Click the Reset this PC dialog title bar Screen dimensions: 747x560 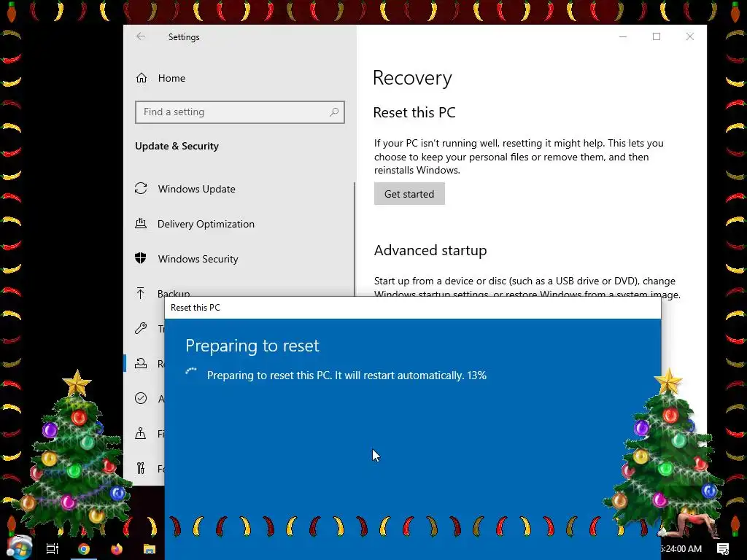[x=413, y=308]
